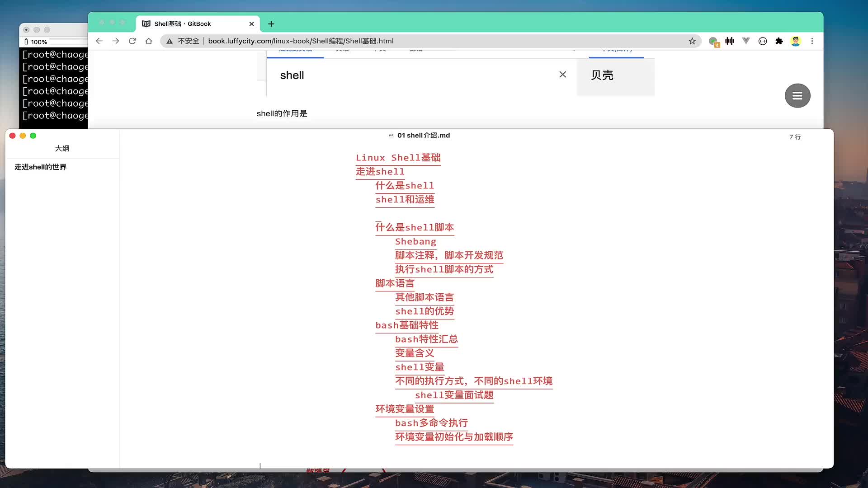868x488 pixels.
Task: Expand the 走进shell的世界 tree item
Action: [x=40, y=167]
